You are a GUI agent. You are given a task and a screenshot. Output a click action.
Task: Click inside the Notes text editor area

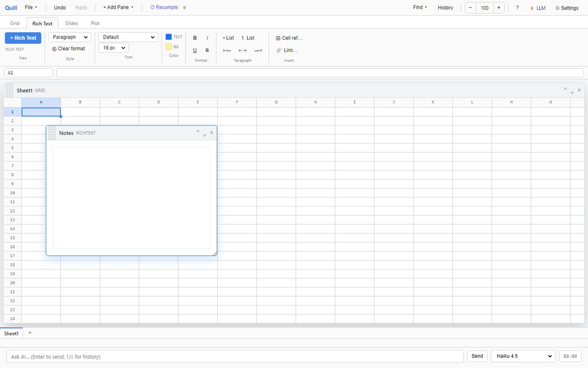click(131, 198)
